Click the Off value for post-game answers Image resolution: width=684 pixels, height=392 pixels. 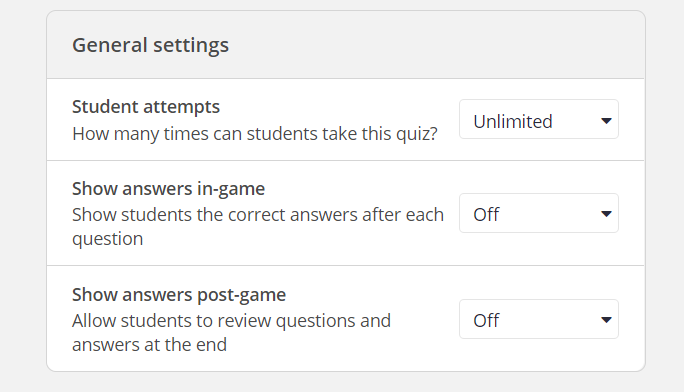486,320
